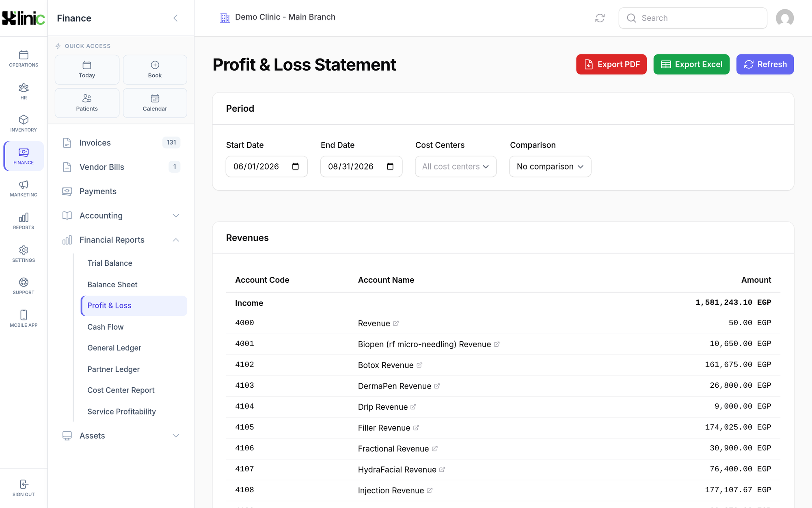Image resolution: width=812 pixels, height=508 pixels.
Task: Click the Calendar quick access button
Action: click(155, 103)
